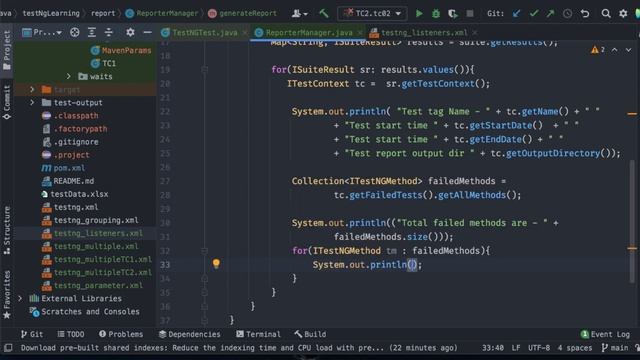
Task: Commit changes with green checkmark
Action: 533,13
